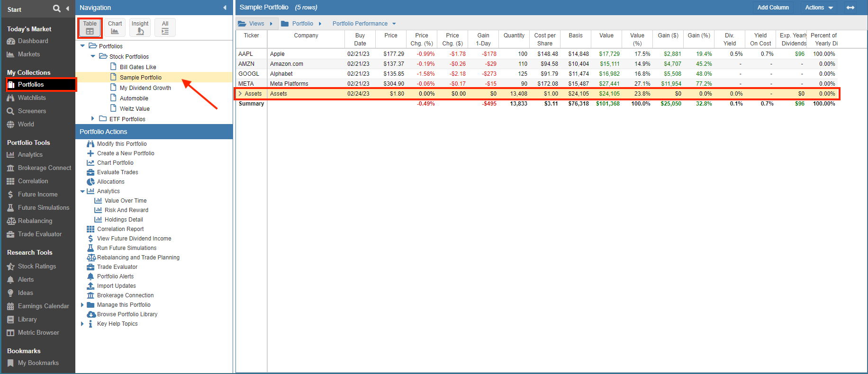
Task: Select Bill Gates Like portfolio
Action: pos(138,67)
